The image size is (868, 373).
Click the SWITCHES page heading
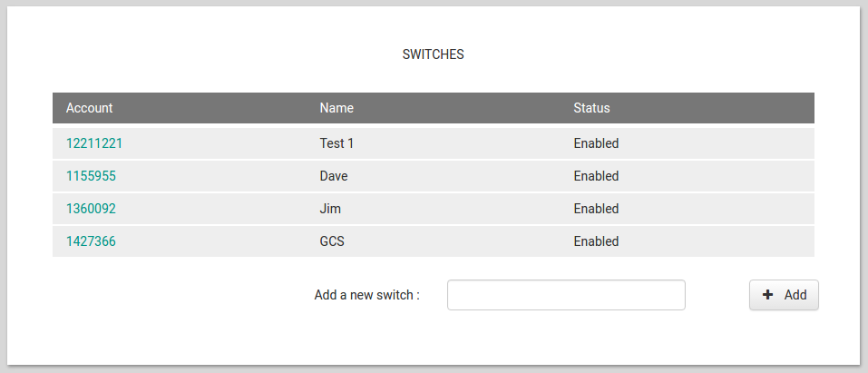point(433,54)
